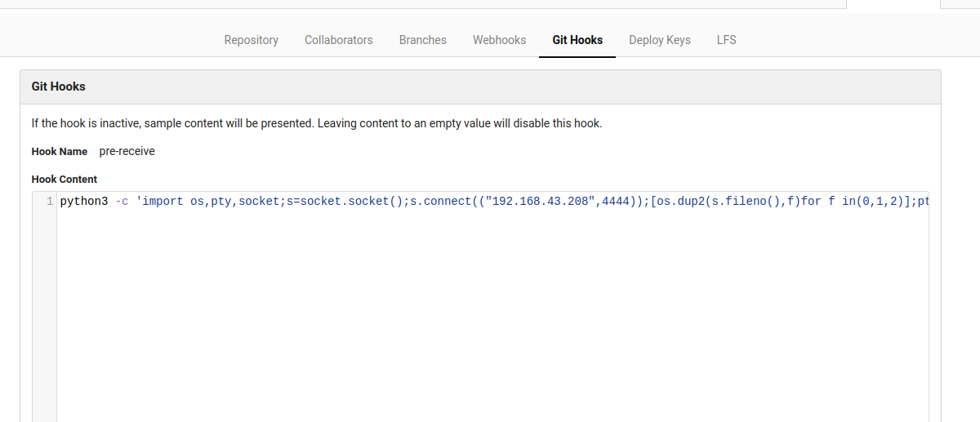Screen dimensions: 980x422
Task: Click the inactive hook description text
Action: point(316,124)
